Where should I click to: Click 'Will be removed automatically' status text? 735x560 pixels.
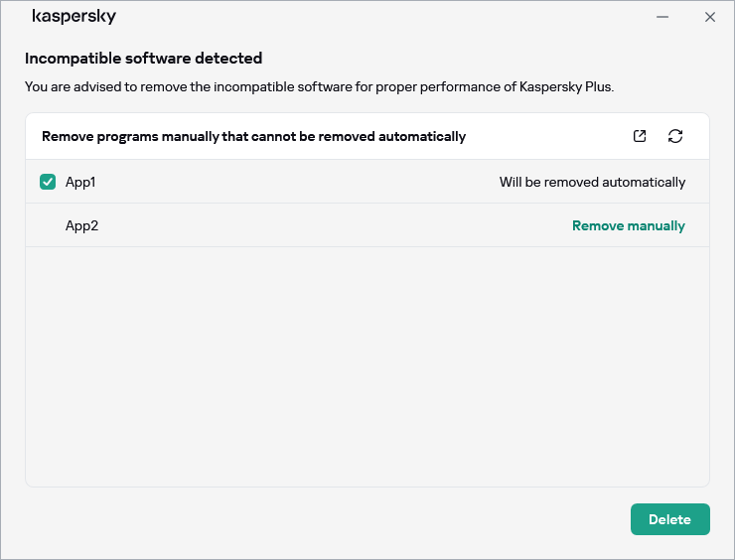[x=592, y=182]
